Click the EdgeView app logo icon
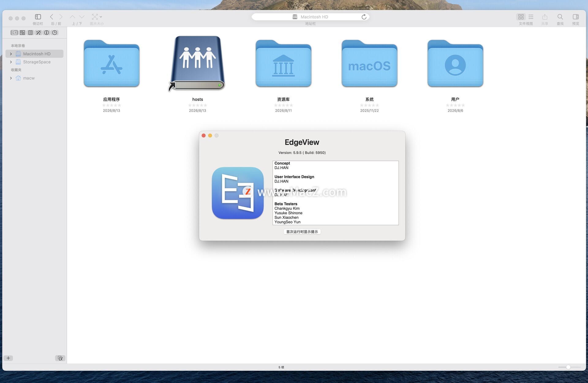The height and width of the screenshot is (383, 588). 238,193
